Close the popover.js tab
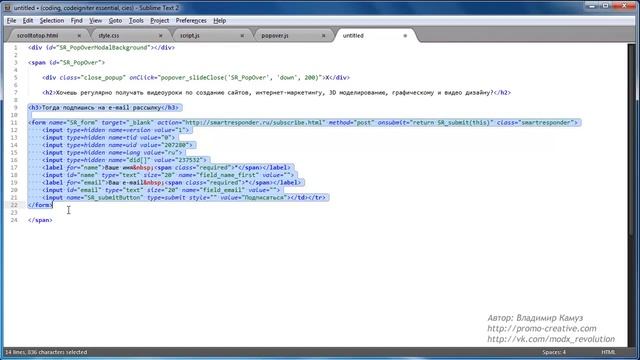The height and width of the screenshot is (360, 640). tap(324, 36)
